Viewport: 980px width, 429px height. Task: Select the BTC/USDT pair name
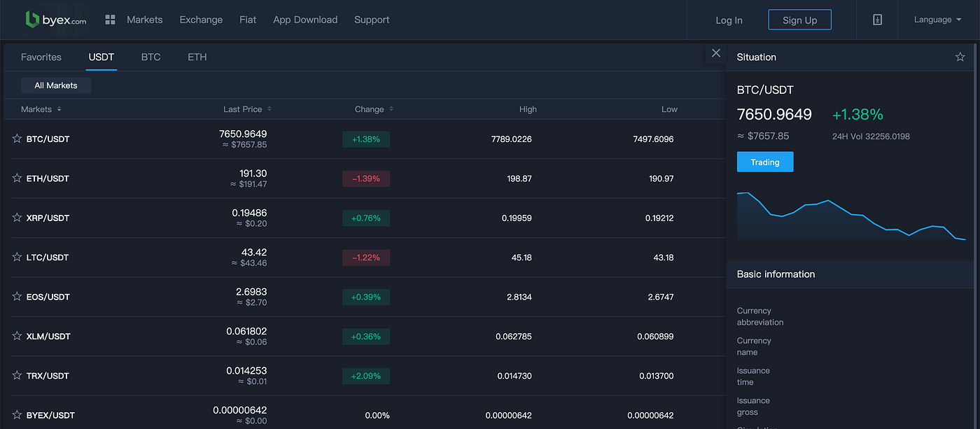[48, 139]
